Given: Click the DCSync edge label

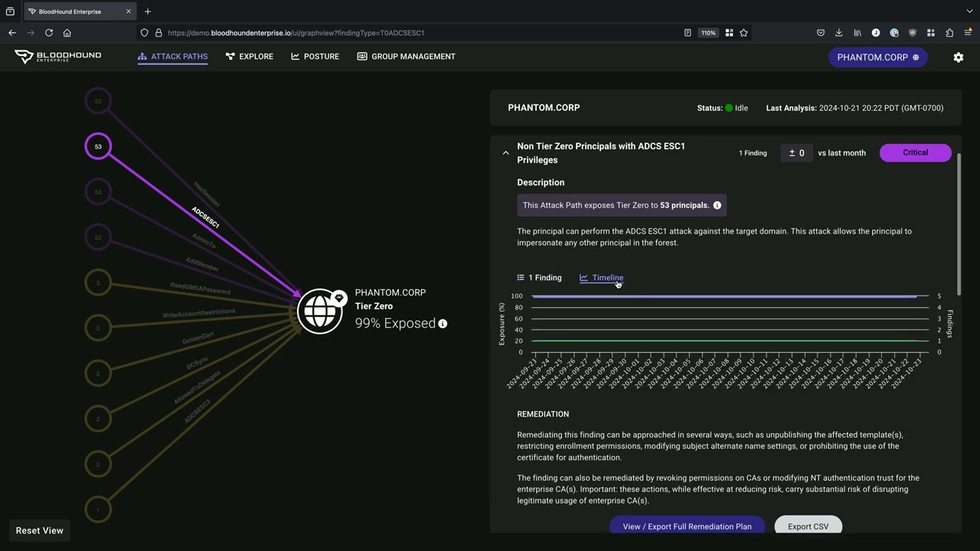Looking at the screenshot, I should pyautogui.click(x=198, y=363).
